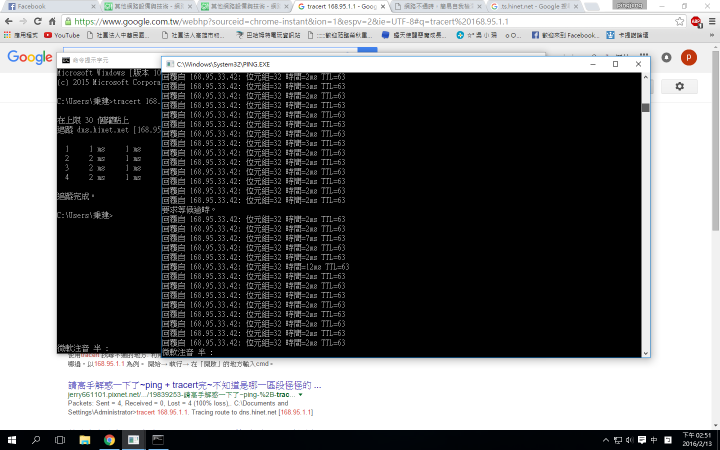Close the tracert 168.95.1.1 Google tab
The image size is (720, 450).
(x=383, y=6)
